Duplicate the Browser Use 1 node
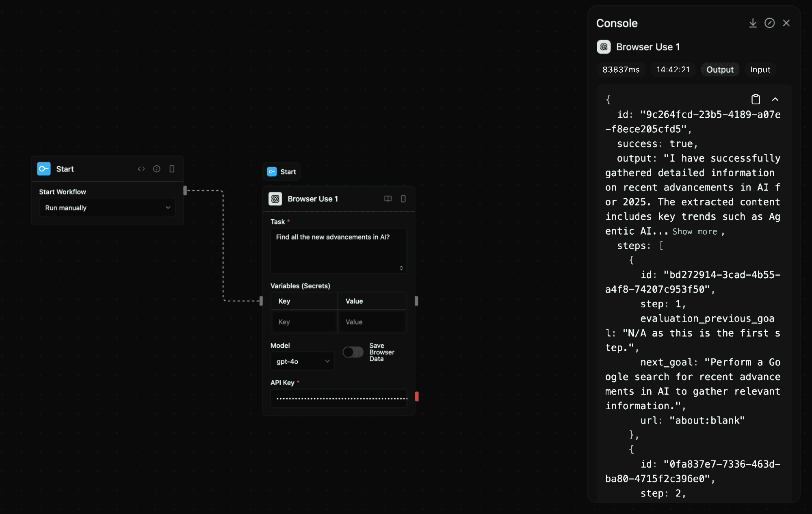 pos(403,199)
